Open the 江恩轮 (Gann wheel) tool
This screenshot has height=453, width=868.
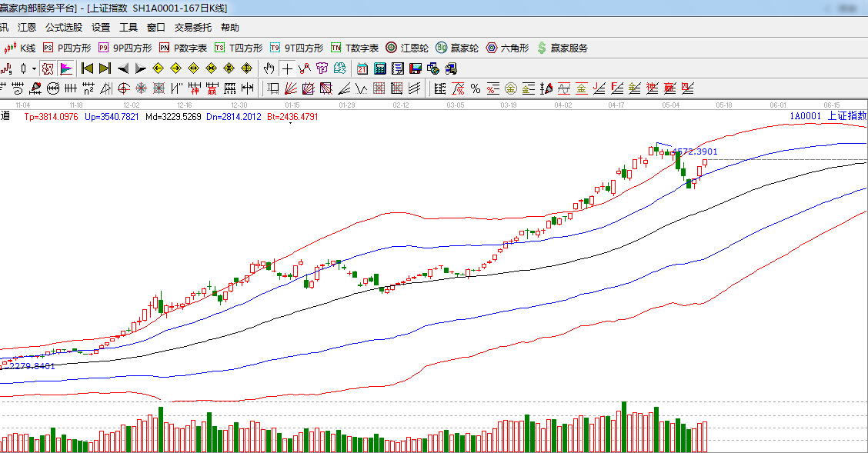point(407,48)
